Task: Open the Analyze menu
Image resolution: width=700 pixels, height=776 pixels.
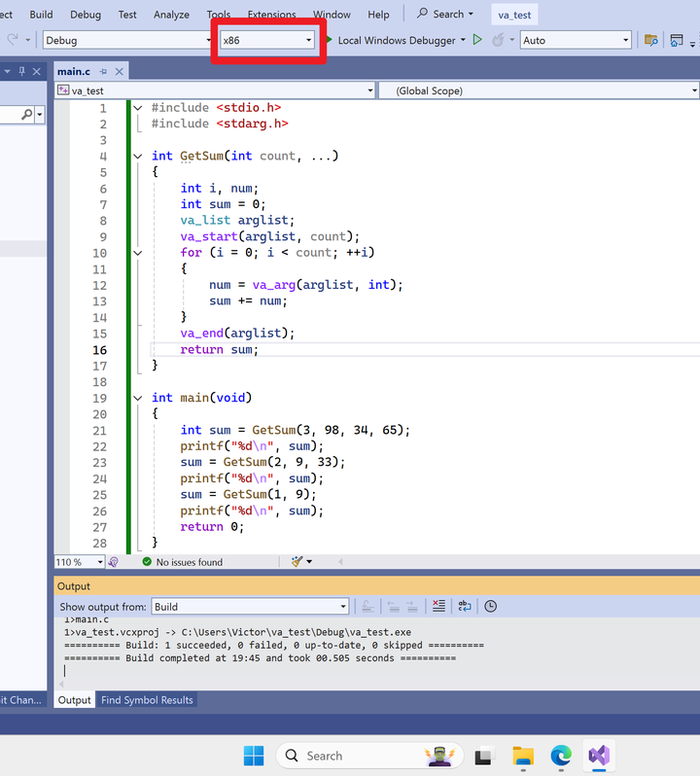Action: pos(171,15)
